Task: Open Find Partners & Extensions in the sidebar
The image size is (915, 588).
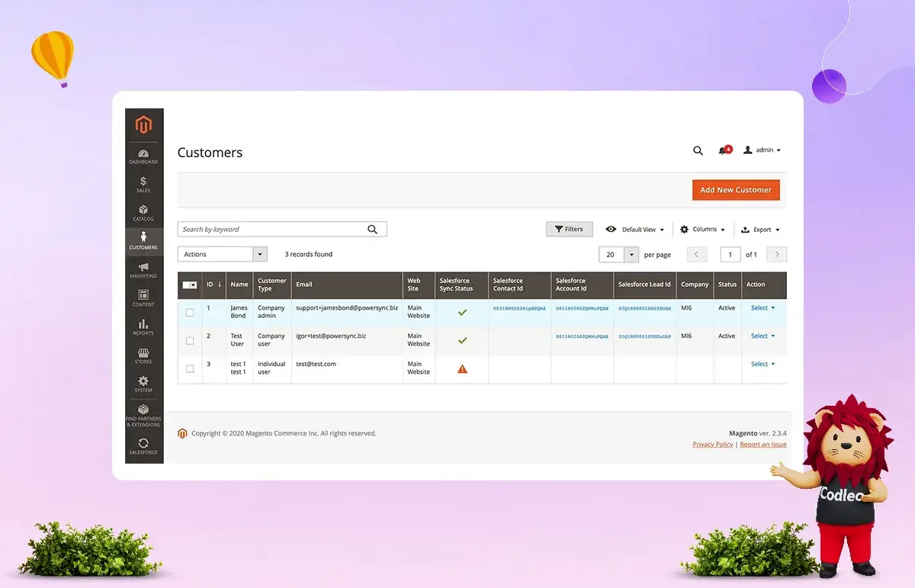Action: point(143,416)
